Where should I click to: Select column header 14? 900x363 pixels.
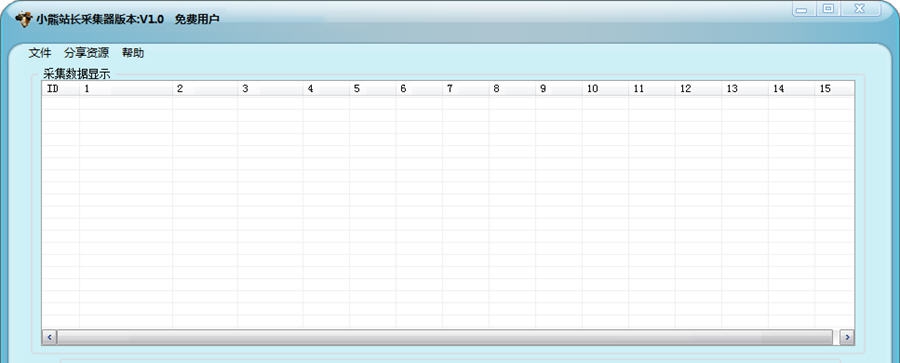pyautogui.click(x=791, y=88)
